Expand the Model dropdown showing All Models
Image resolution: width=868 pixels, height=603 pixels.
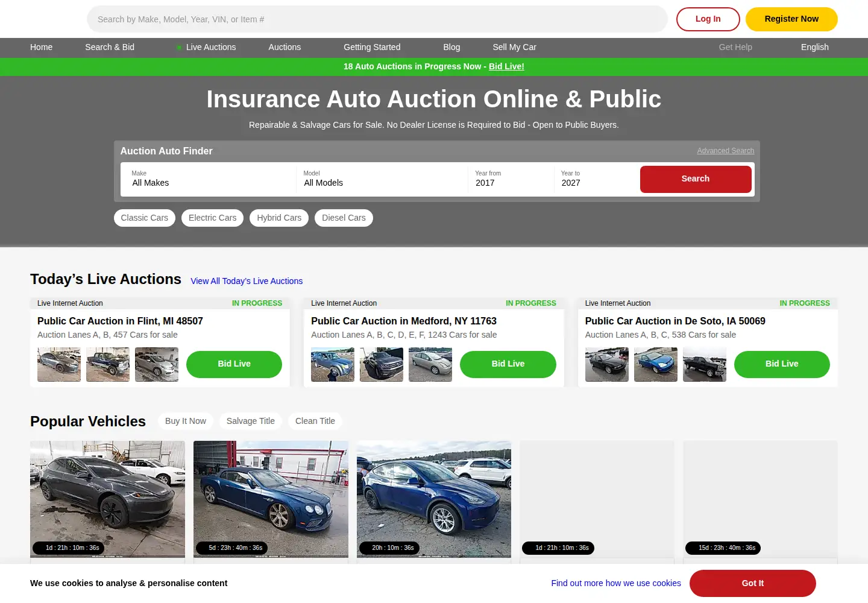382,178
